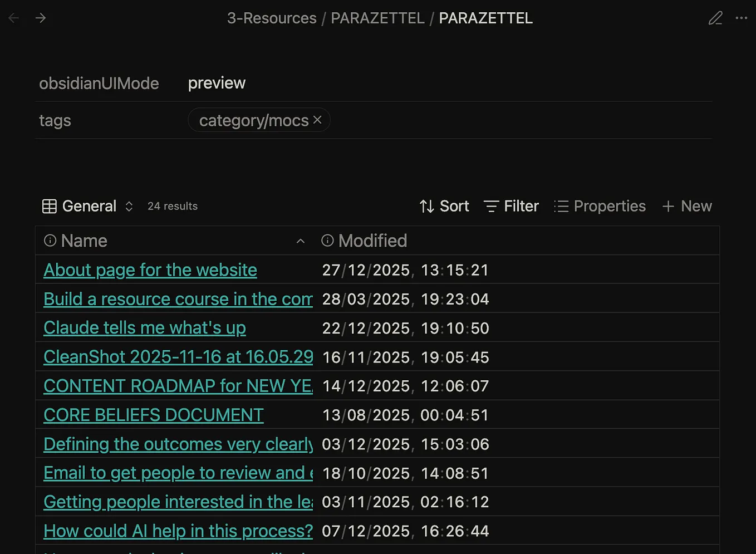Open the About page for the website note
Image resolution: width=756 pixels, height=554 pixels.
pos(150,270)
